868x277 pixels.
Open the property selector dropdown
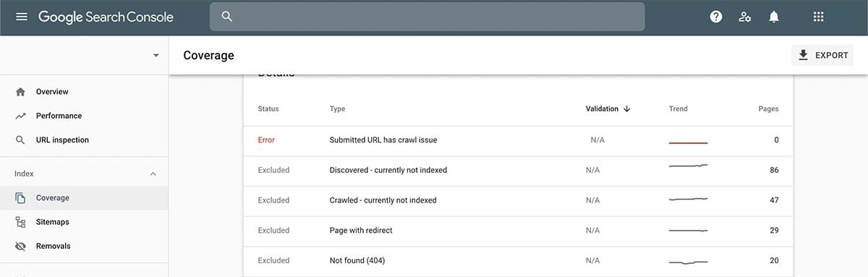(x=156, y=56)
